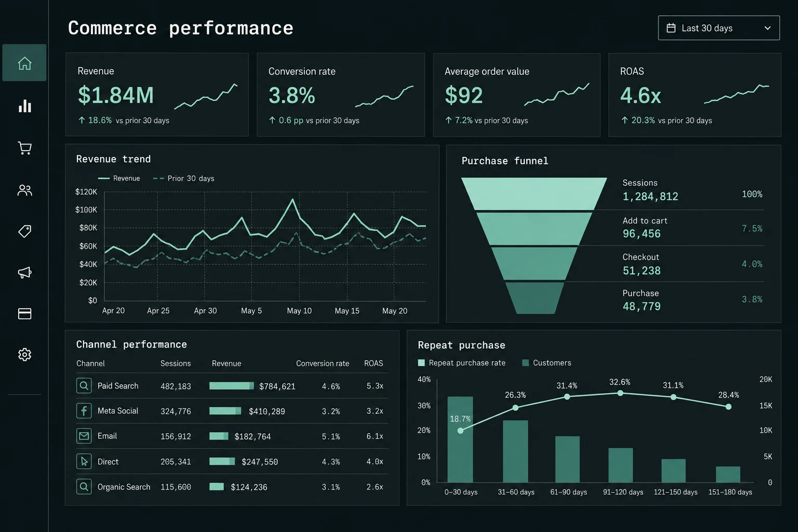Click the 32.6% repeat rate data point

[x=620, y=393]
